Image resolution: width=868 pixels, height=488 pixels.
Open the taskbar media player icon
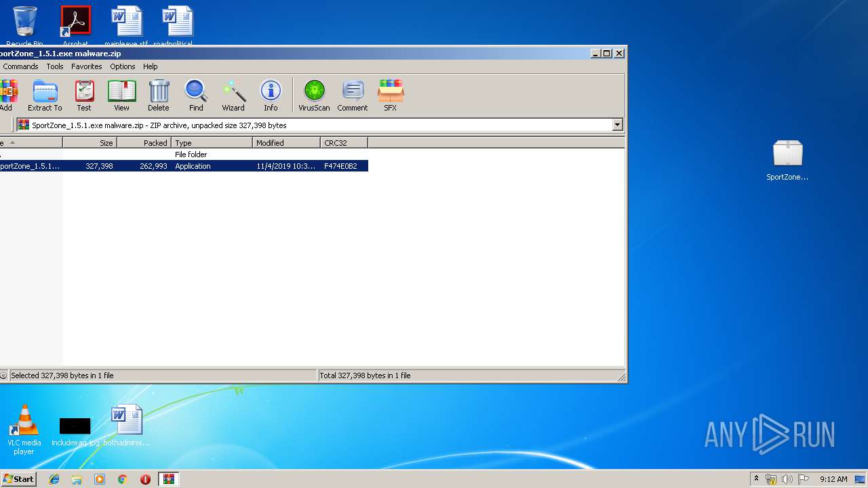click(100, 479)
